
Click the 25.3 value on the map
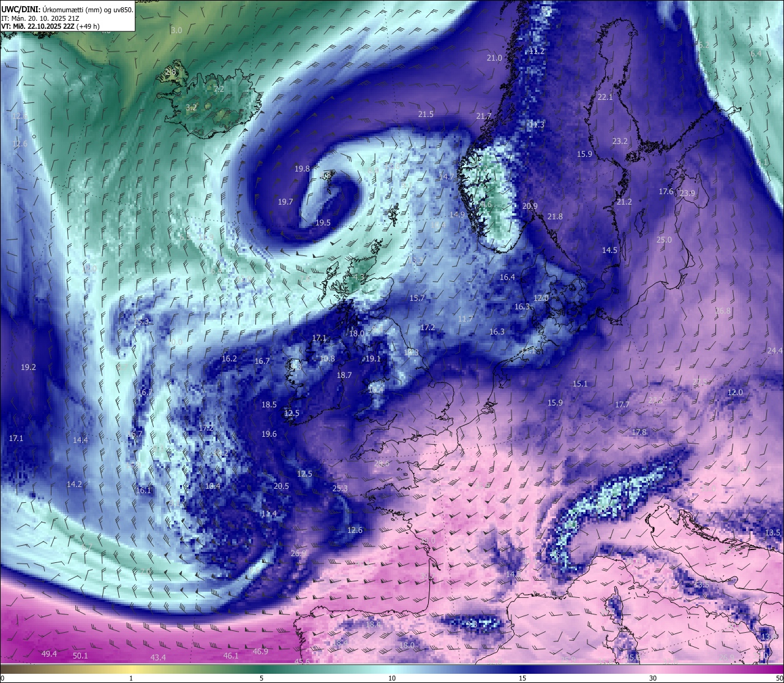(x=340, y=488)
